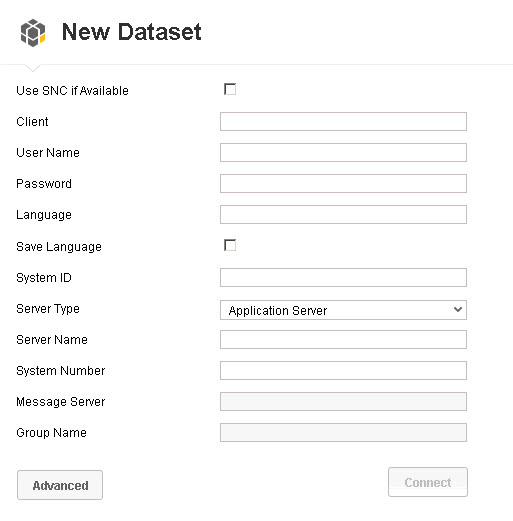Open the Server Type dropdown
This screenshot has height=521, width=513.
(343, 310)
